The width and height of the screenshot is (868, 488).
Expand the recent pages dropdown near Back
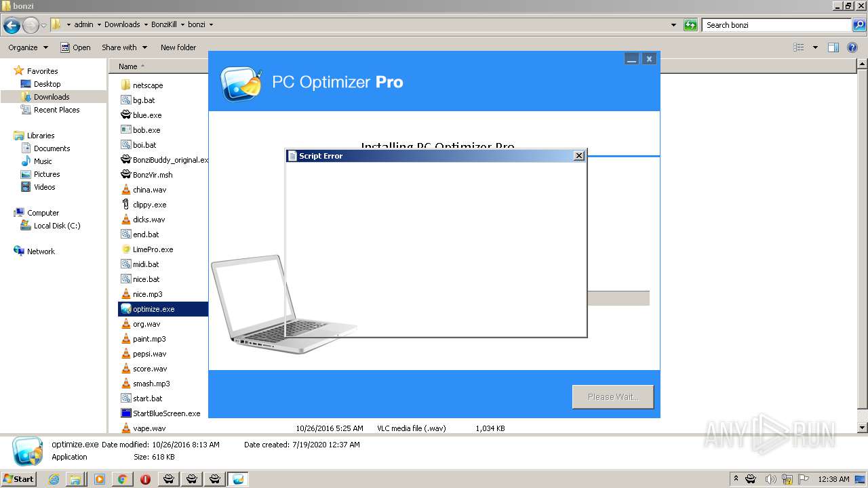click(x=44, y=26)
